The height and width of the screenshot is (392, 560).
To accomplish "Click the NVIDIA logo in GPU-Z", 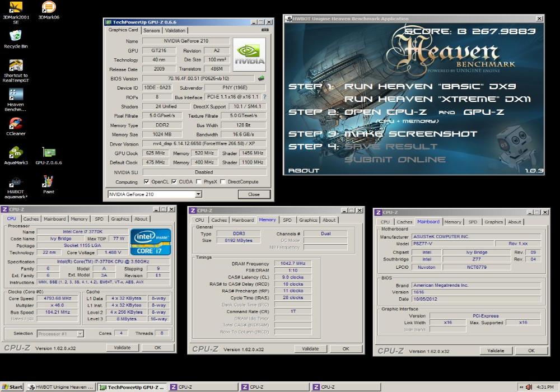I will 249,54.
